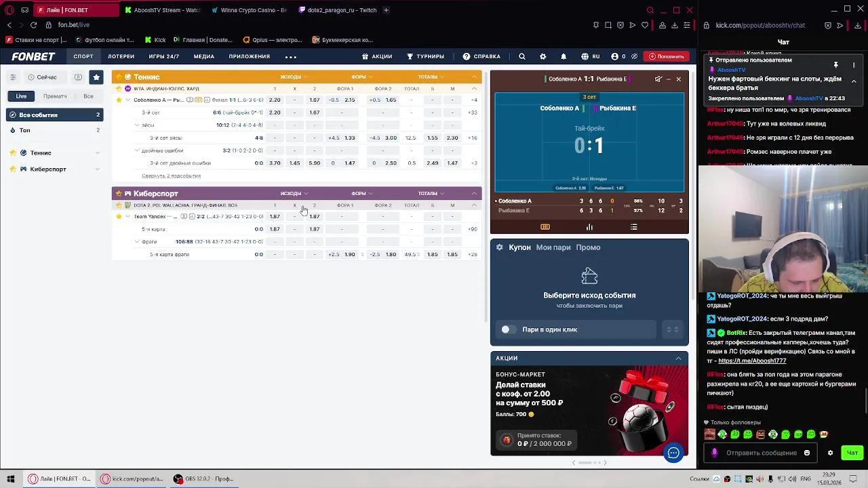Open OBS 32.0.2 from the taskbar
The height and width of the screenshot is (488, 868).
pos(203,479)
